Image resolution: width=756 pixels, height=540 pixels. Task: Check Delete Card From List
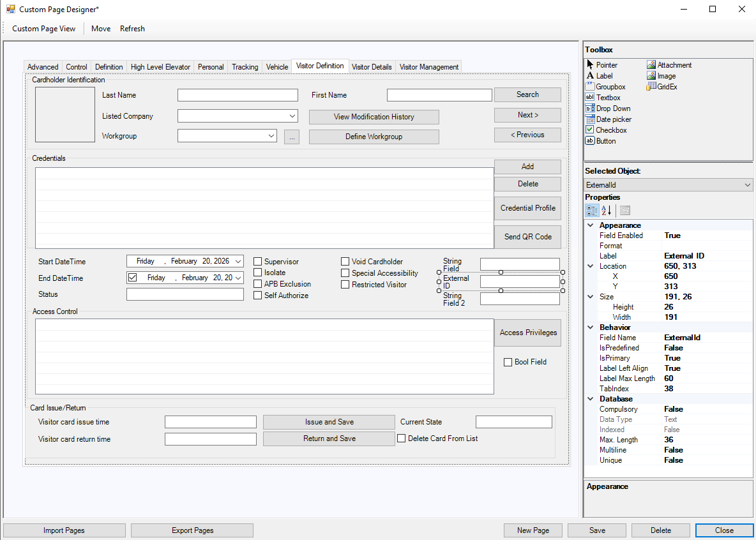pyautogui.click(x=402, y=439)
